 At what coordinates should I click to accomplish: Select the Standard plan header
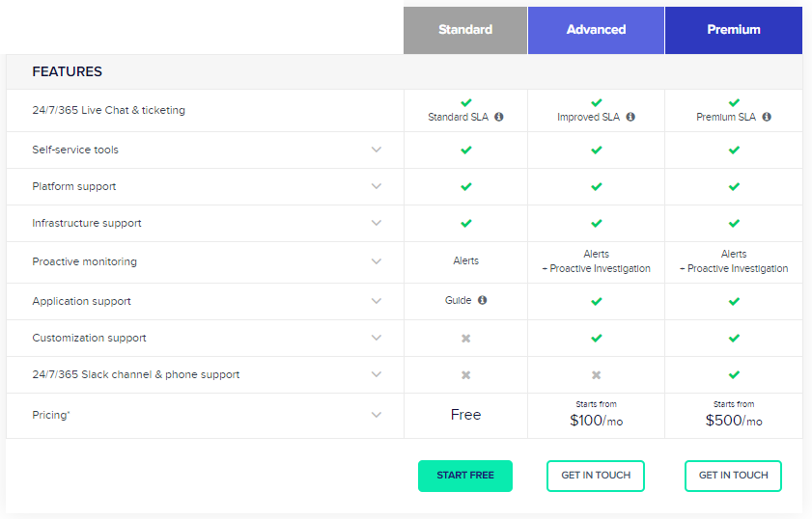tap(465, 30)
